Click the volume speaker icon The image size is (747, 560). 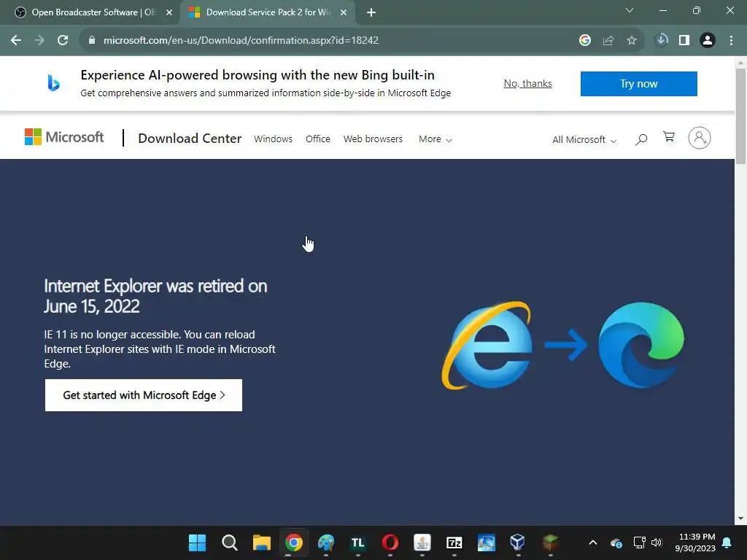(x=657, y=542)
